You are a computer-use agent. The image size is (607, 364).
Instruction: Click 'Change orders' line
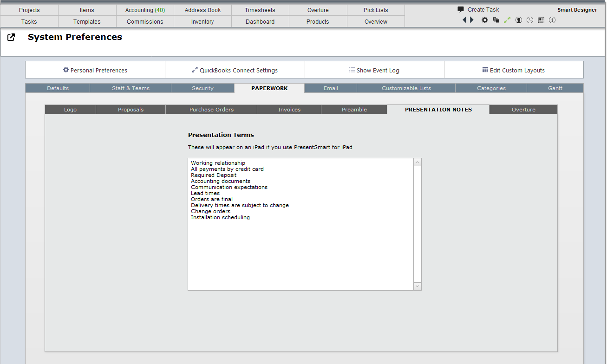point(210,211)
